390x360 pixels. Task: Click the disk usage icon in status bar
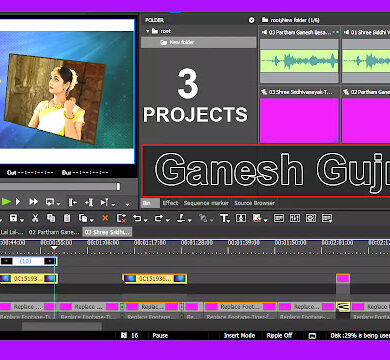pyautogui.click(x=312, y=336)
